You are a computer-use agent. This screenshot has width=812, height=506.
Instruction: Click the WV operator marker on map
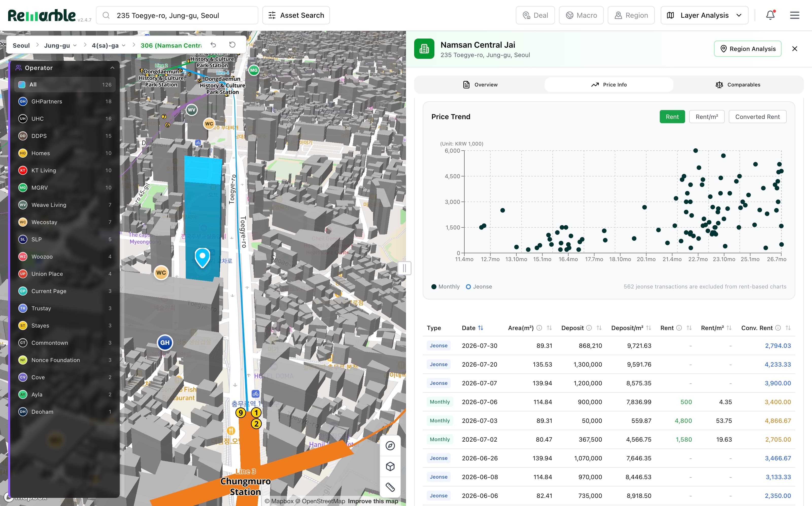[192, 110]
